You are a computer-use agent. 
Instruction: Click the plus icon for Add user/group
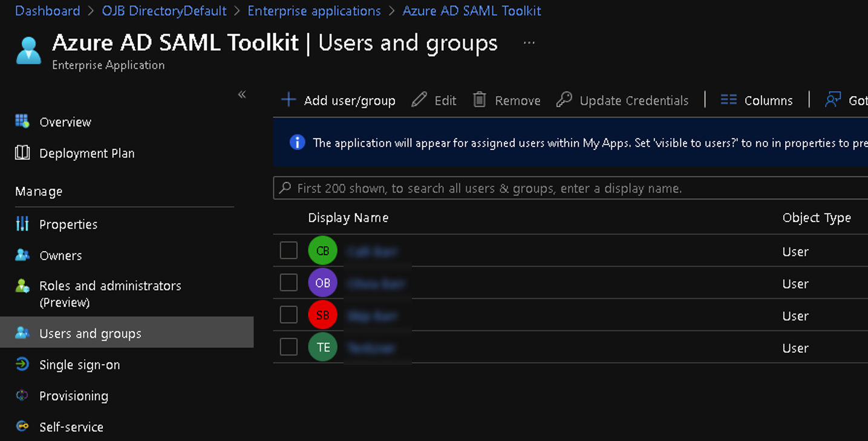click(x=289, y=100)
